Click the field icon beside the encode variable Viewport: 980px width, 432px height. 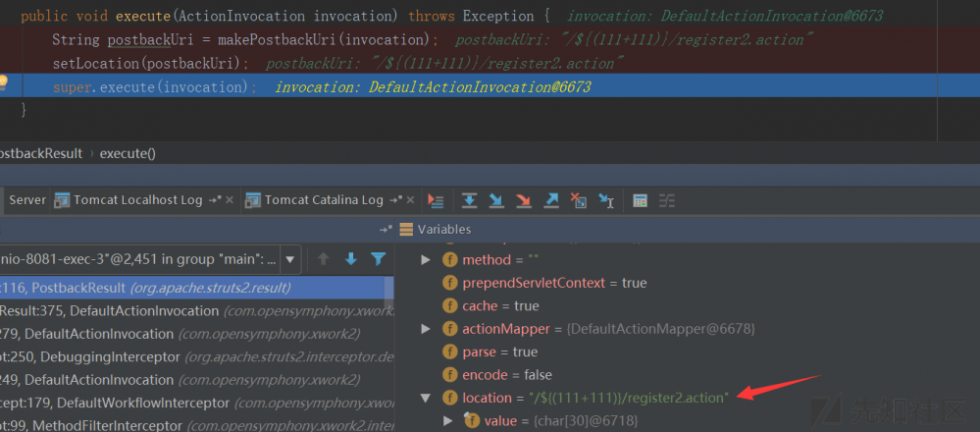point(448,375)
